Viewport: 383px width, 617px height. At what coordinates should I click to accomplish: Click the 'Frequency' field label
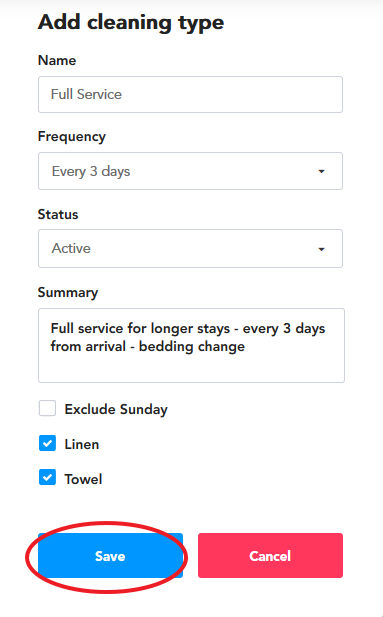[x=72, y=137]
